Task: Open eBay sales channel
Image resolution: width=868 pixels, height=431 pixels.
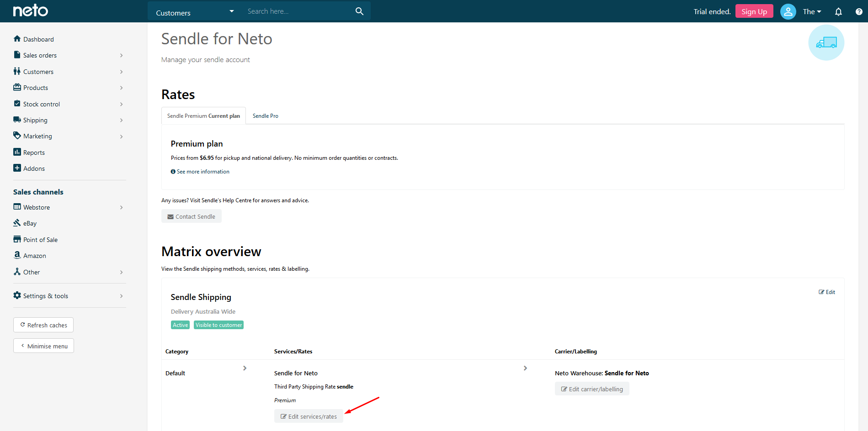Action: (x=30, y=223)
